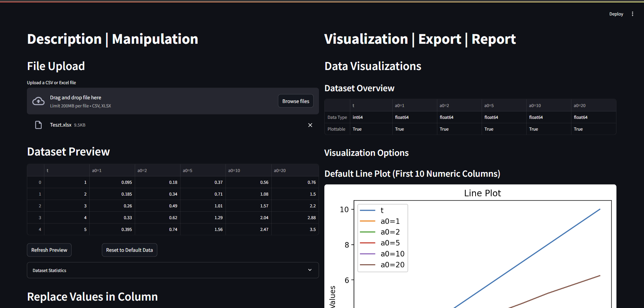Click the a0=5 legend entry in plot
This screenshot has height=308, width=644.
tap(380, 243)
